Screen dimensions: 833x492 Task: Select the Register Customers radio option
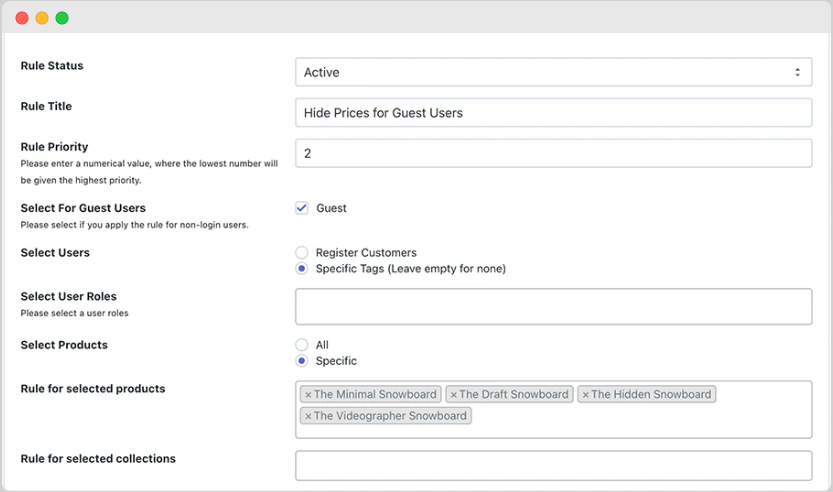coord(302,253)
